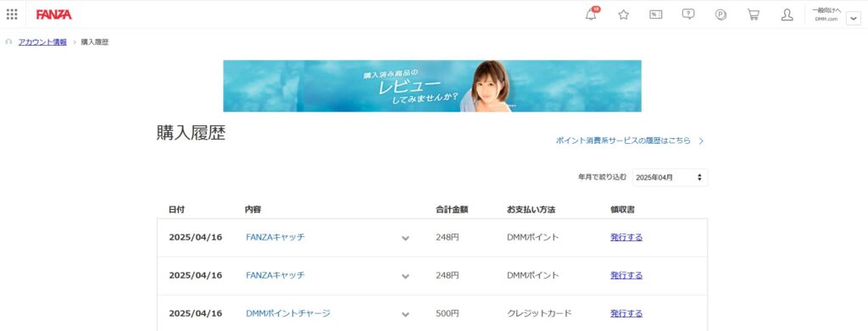868x331 pixels.
Task: Click クレジットカード payment method cell
Action: coord(539,313)
